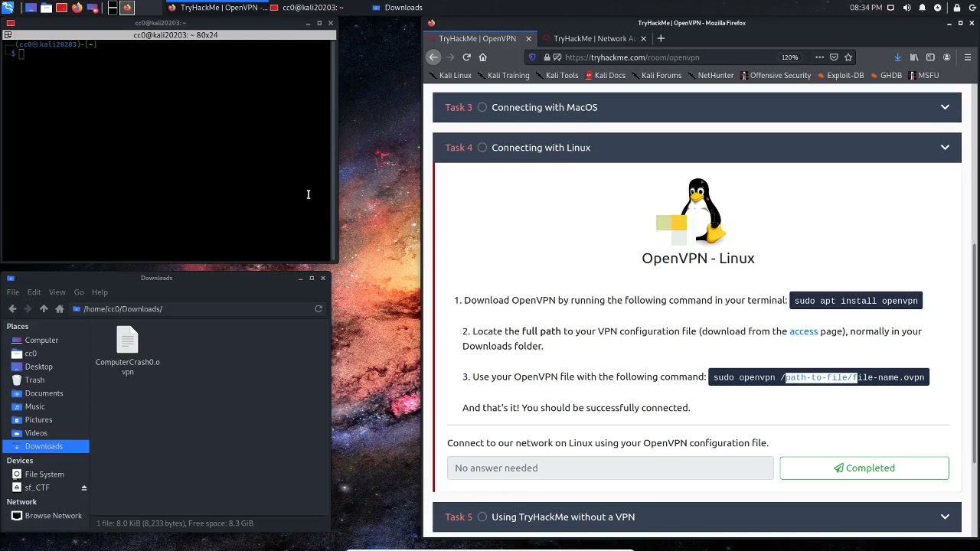
Task: Refresh the Downloads folder view
Action: click(318, 309)
